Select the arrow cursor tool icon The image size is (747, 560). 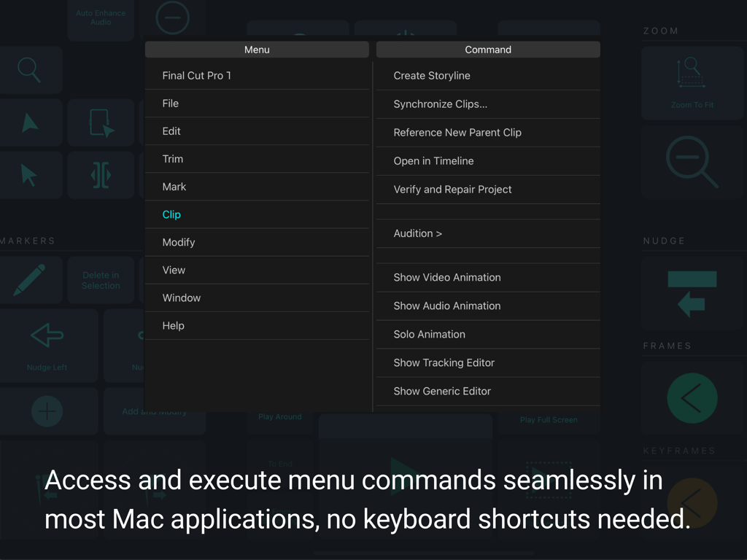click(31, 175)
